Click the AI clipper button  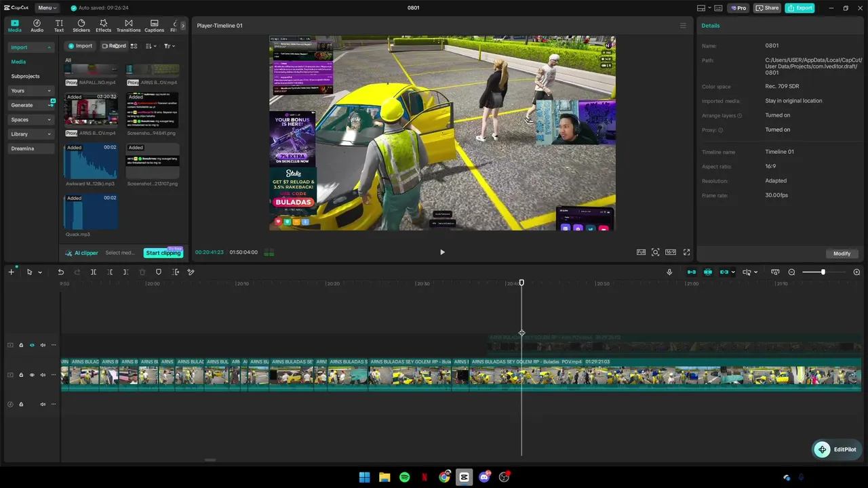click(x=81, y=253)
